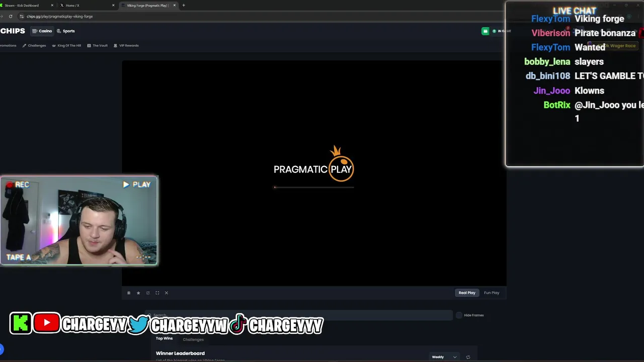Click the BotRix username in chat
The width and height of the screenshot is (644, 362).
(557, 105)
